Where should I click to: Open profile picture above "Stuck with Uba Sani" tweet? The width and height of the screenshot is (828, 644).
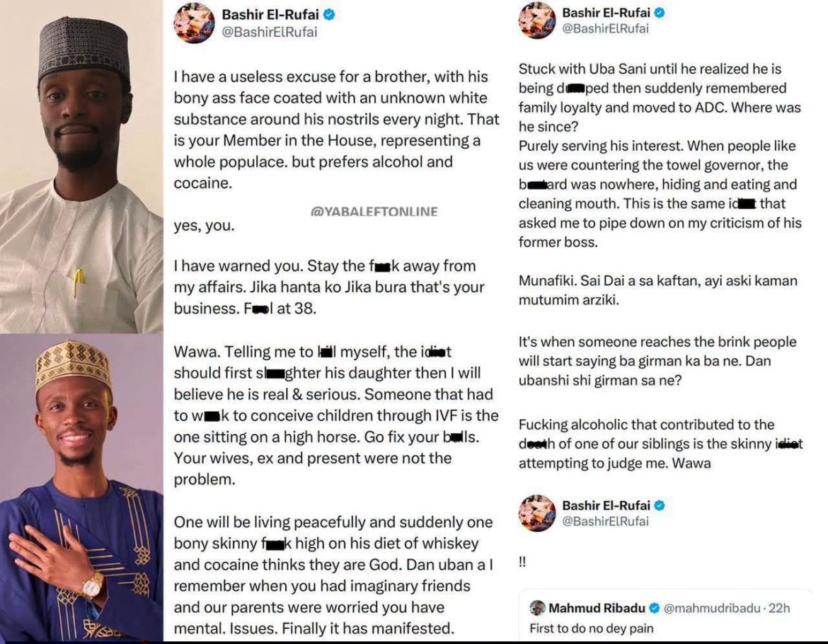click(537, 20)
